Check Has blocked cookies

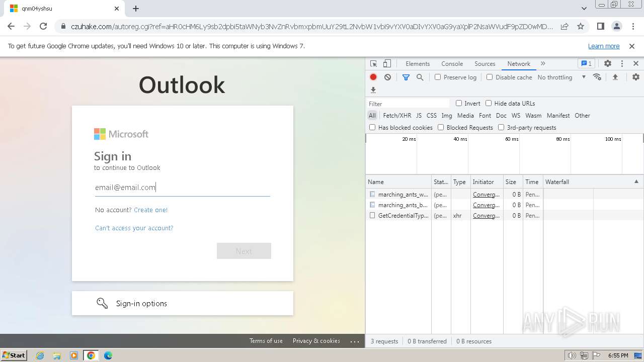click(x=372, y=127)
